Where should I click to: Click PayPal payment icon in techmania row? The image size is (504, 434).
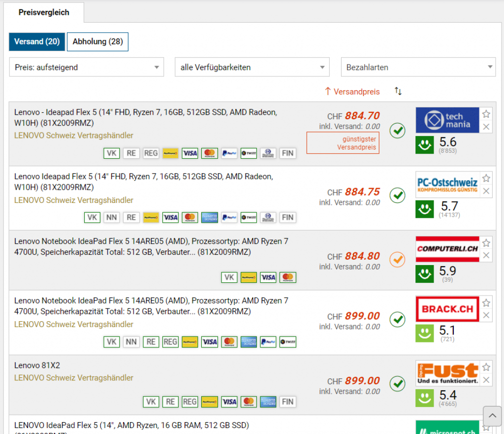pyautogui.click(x=229, y=153)
